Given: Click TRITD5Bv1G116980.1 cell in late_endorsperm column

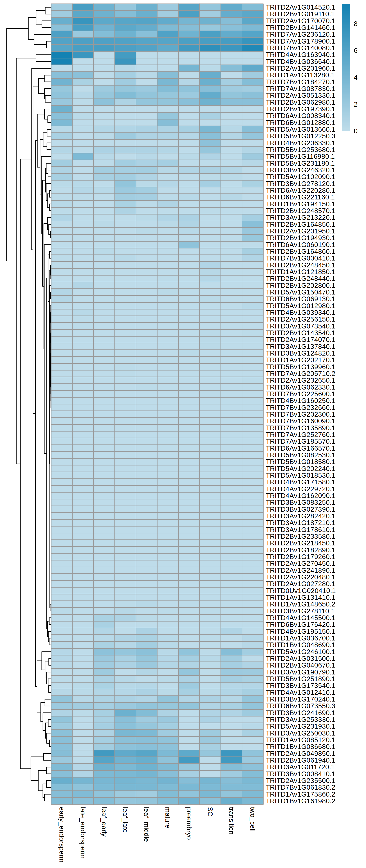Looking at the screenshot, I should 83,157.
